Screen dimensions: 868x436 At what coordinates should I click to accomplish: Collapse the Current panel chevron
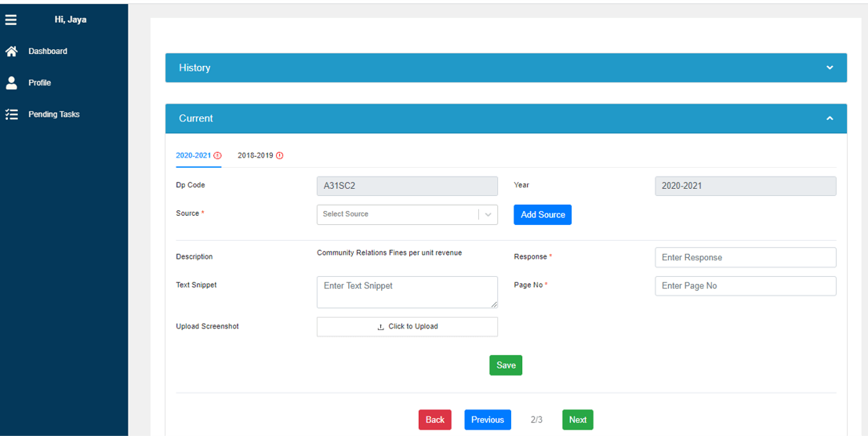tap(830, 118)
